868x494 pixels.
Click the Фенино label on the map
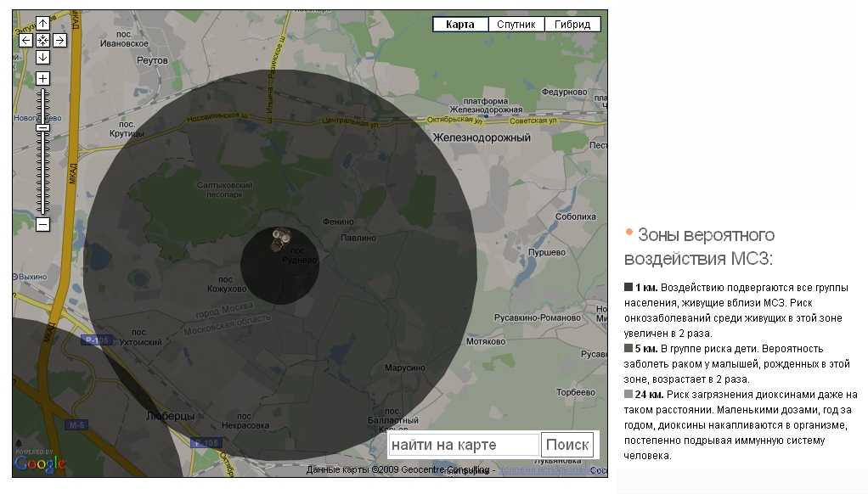(338, 222)
